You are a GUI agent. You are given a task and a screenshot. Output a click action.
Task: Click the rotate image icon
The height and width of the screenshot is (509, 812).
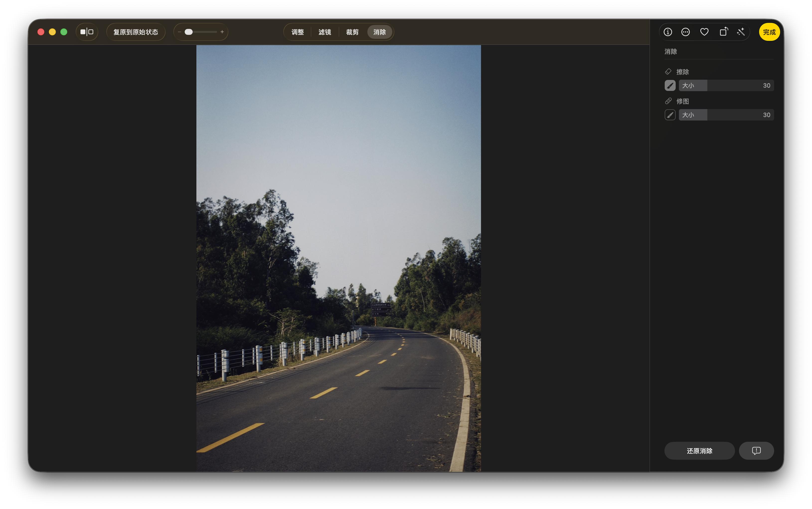coord(723,32)
